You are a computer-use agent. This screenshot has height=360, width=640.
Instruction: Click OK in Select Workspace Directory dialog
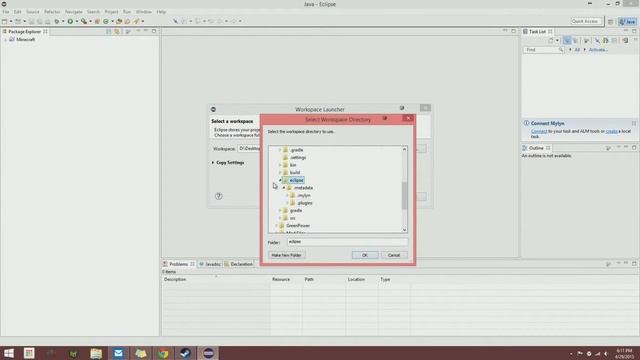coord(364,255)
